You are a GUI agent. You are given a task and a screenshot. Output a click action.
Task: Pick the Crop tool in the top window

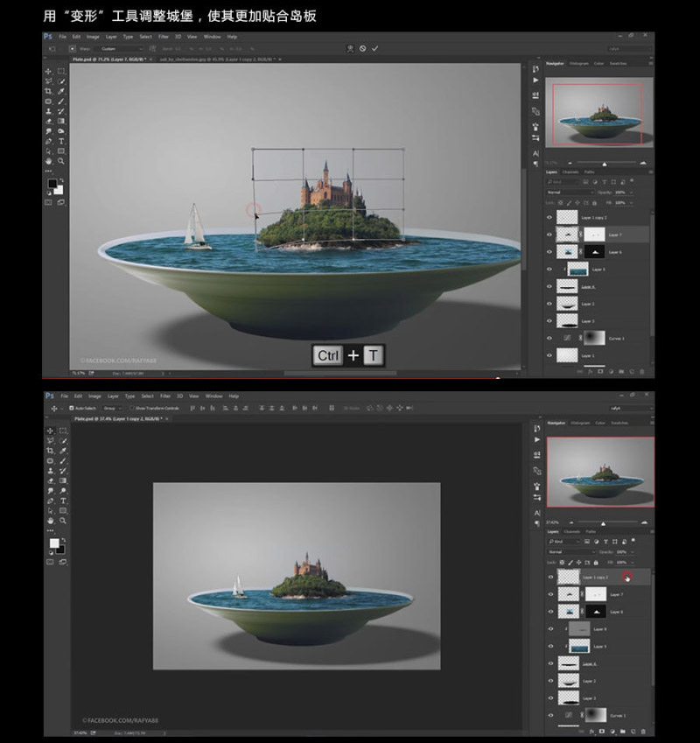(48, 91)
